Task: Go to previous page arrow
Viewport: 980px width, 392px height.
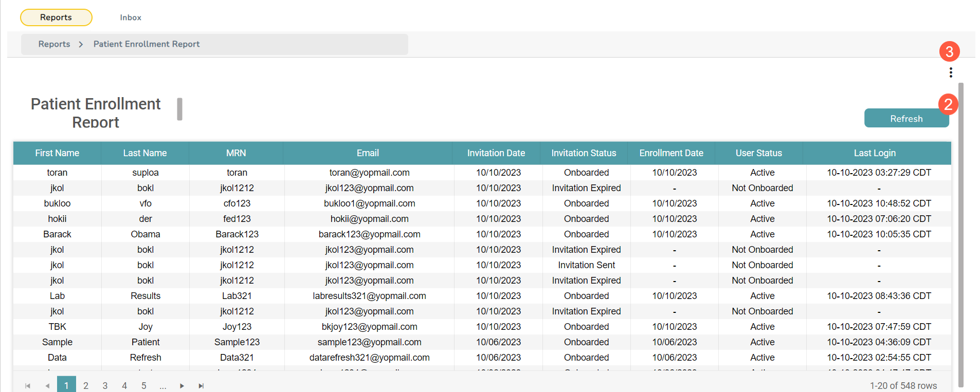Action: (47, 386)
